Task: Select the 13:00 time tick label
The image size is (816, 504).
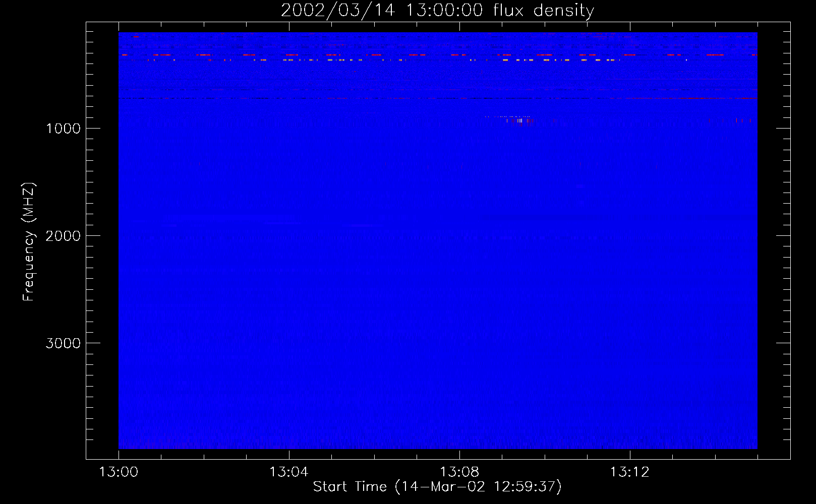Action: click(119, 472)
